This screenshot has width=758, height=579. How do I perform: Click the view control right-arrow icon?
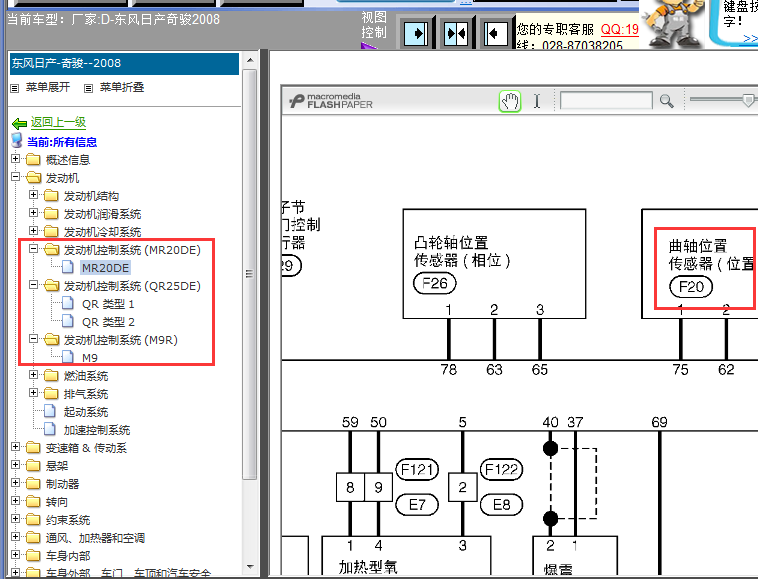(x=416, y=33)
